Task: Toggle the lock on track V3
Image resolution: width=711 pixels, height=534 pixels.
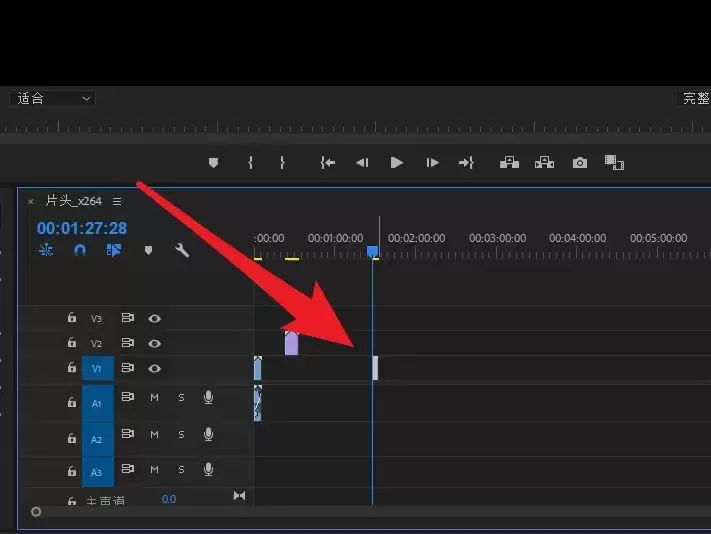Action: click(71, 318)
